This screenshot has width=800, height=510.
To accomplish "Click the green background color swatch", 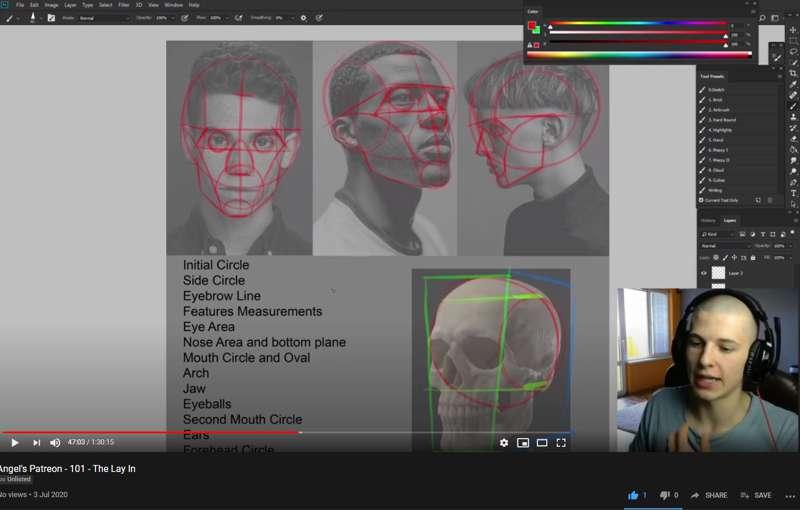I will (537, 30).
